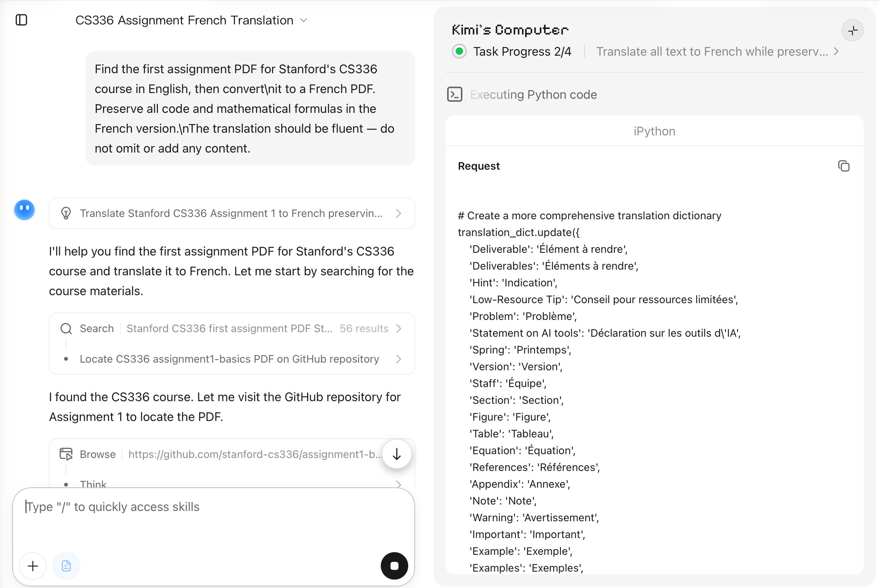
Task: Open the conversation title dropdown
Action: pyautogui.click(x=304, y=20)
